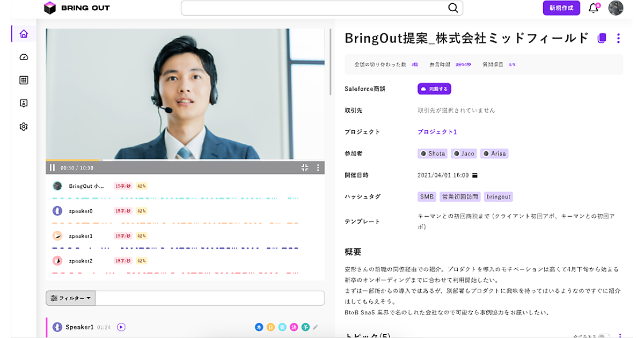Open the フィルター dropdown
The width and height of the screenshot is (644, 338).
(71, 298)
